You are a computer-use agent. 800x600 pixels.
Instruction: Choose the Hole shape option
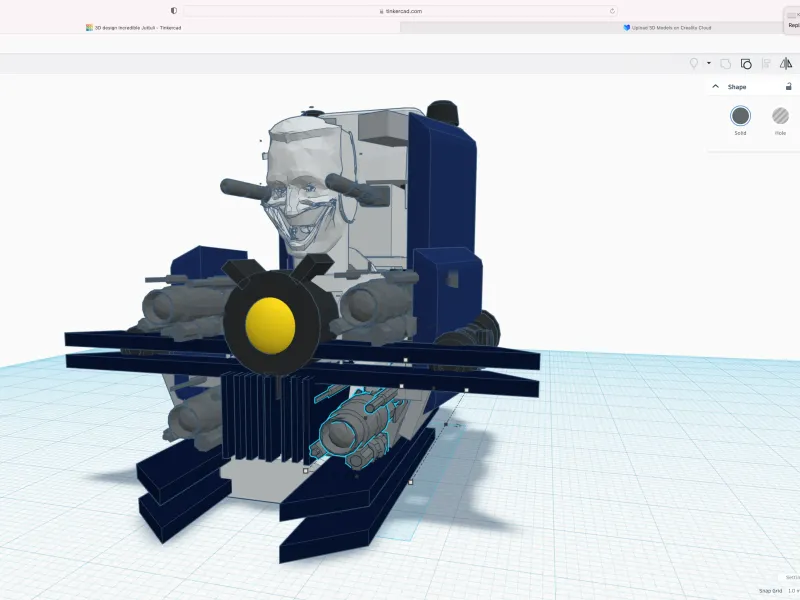coord(780,116)
